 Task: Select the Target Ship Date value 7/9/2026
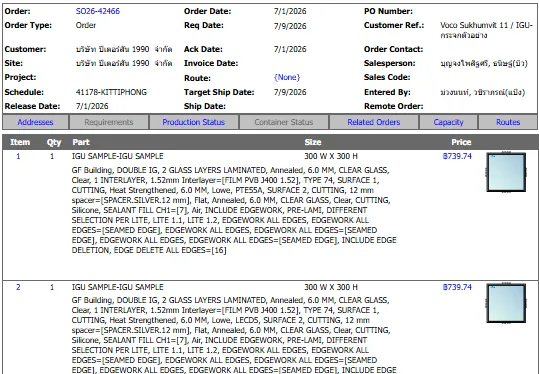click(290, 92)
